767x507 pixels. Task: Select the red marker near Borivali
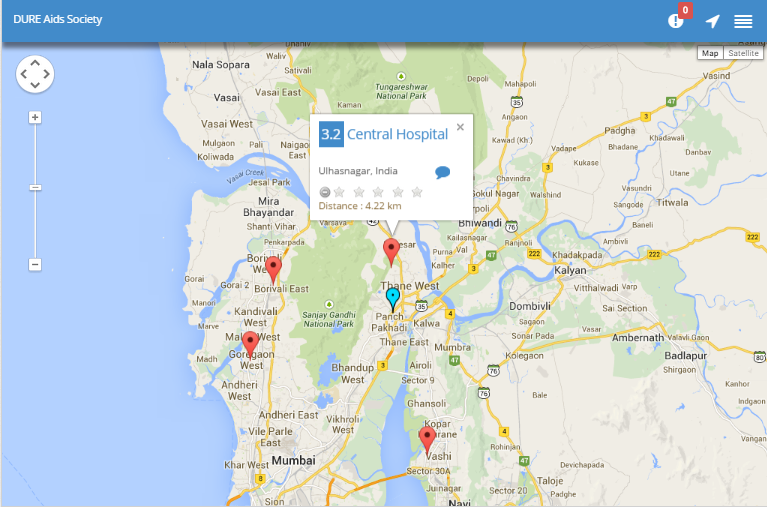pyautogui.click(x=273, y=270)
